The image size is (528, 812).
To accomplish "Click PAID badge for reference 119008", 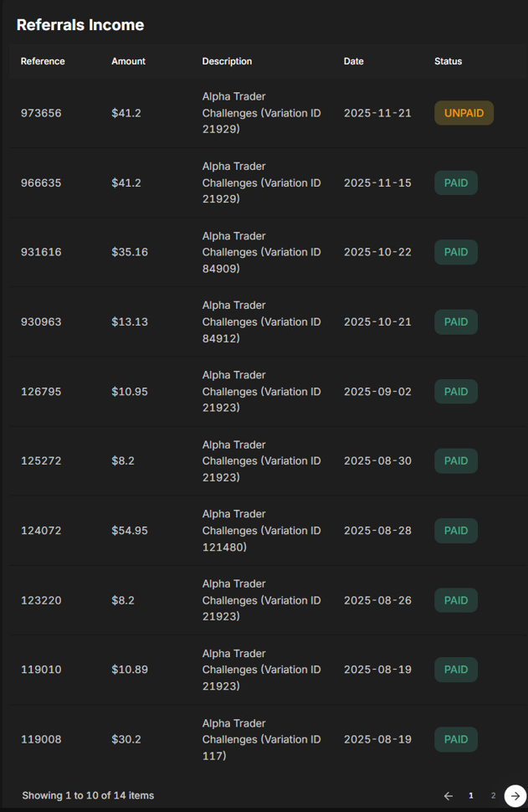I will (x=456, y=739).
